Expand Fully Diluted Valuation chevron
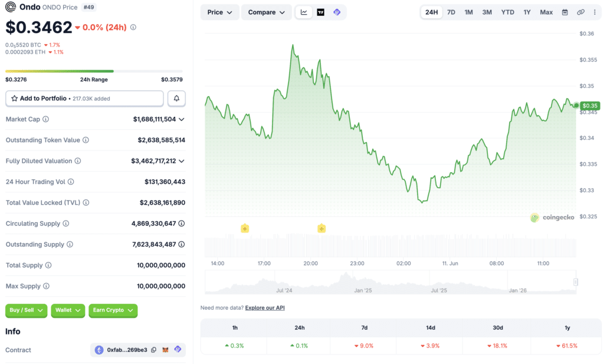Image resolution: width=604 pixels, height=364 pixels. point(182,161)
